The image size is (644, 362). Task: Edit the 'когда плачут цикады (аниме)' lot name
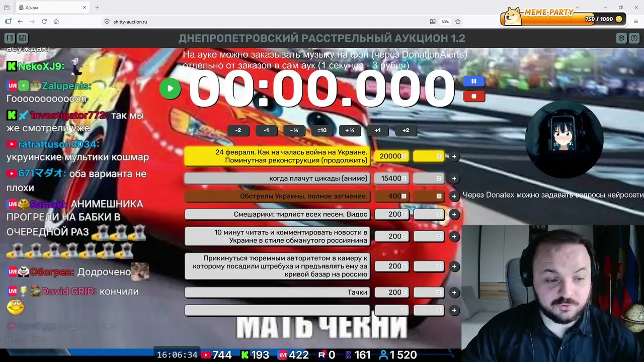pyautogui.click(x=277, y=178)
